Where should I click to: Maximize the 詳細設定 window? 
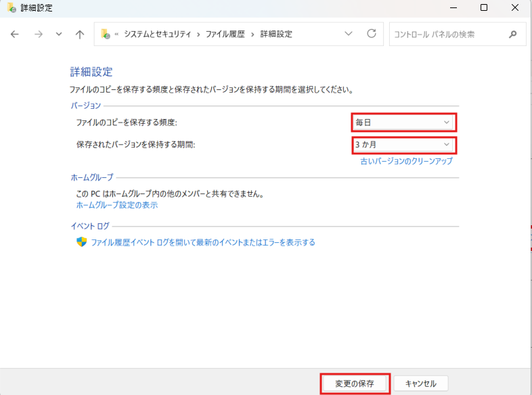pos(484,7)
